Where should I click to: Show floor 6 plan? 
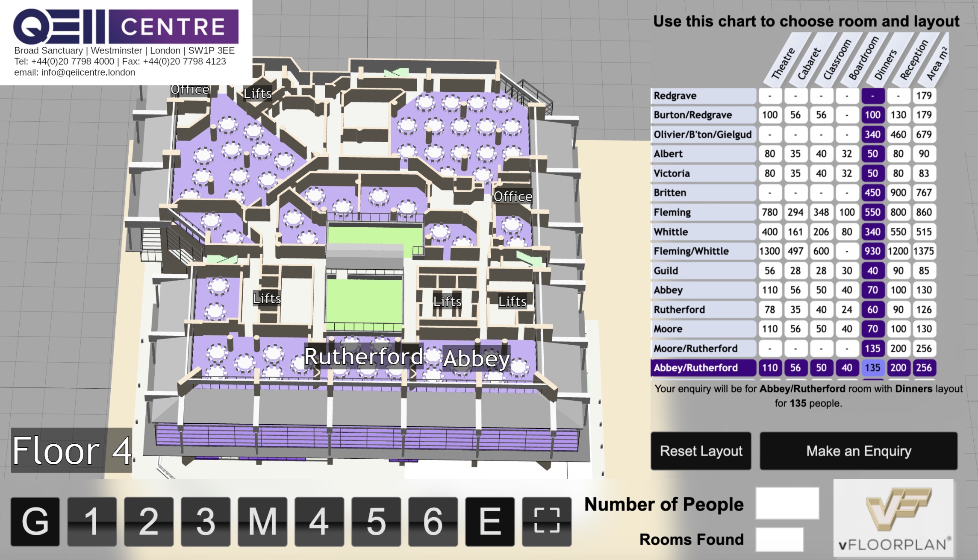pos(433,522)
